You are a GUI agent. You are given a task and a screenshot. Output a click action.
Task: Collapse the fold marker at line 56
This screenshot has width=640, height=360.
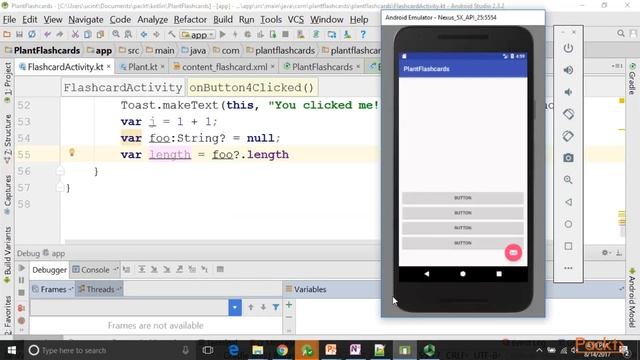(x=60, y=171)
